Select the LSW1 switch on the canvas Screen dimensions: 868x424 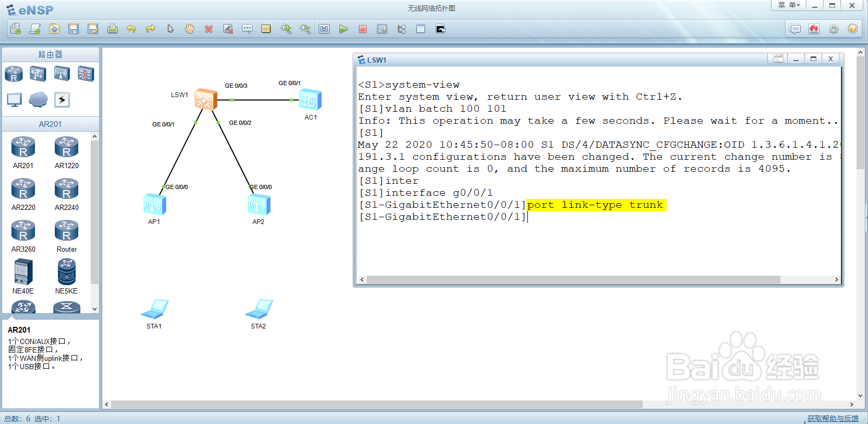point(206,99)
